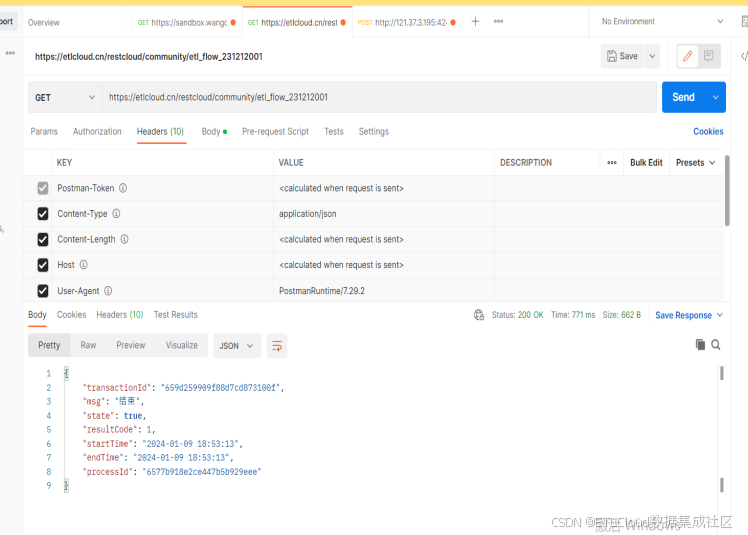Click the edit pencil icon
Screen dimensions: 748x535
tap(687, 56)
